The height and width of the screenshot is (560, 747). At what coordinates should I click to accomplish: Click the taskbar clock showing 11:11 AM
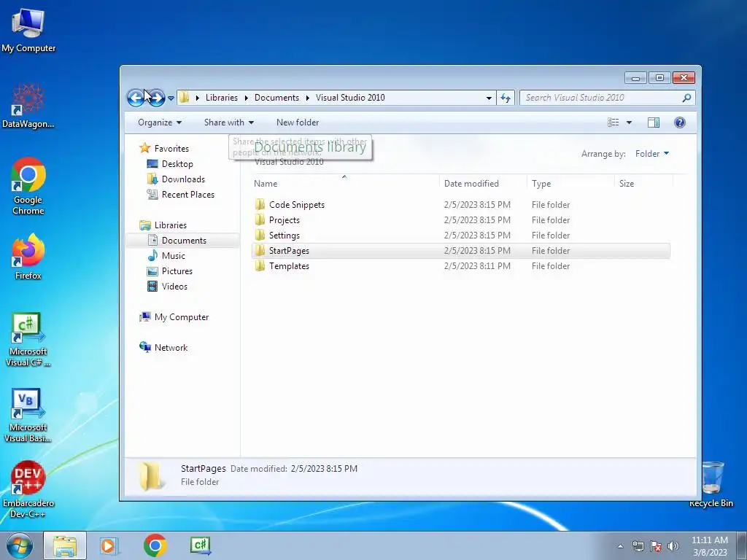710,546
